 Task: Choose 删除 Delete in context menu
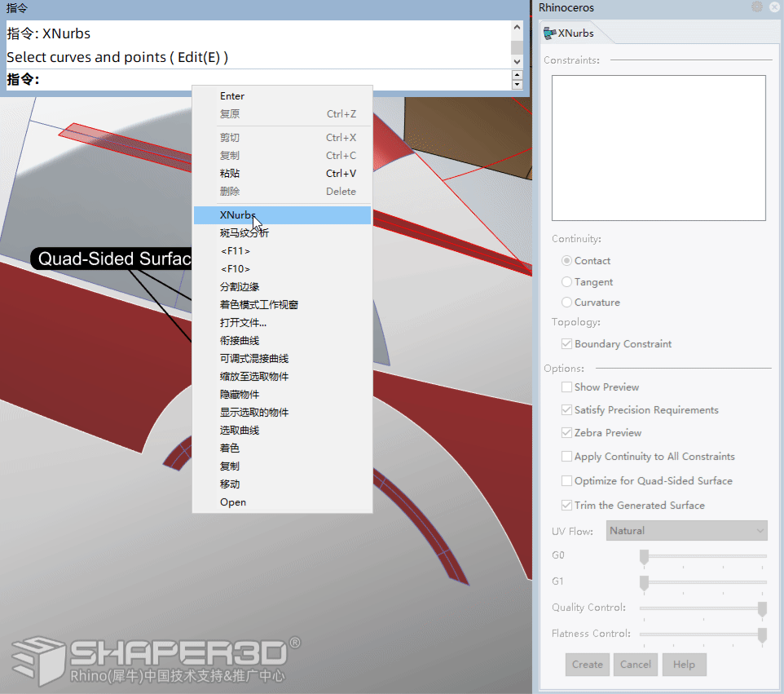pos(283,192)
